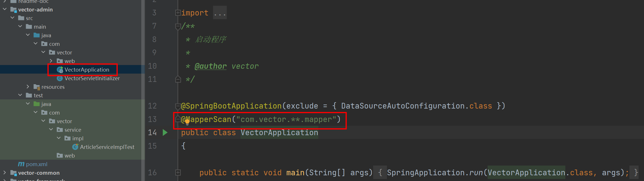Viewport: 644px width, 181px height.
Task: Run VectorApplication via green gutter arrow
Action: tap(165, 133)
